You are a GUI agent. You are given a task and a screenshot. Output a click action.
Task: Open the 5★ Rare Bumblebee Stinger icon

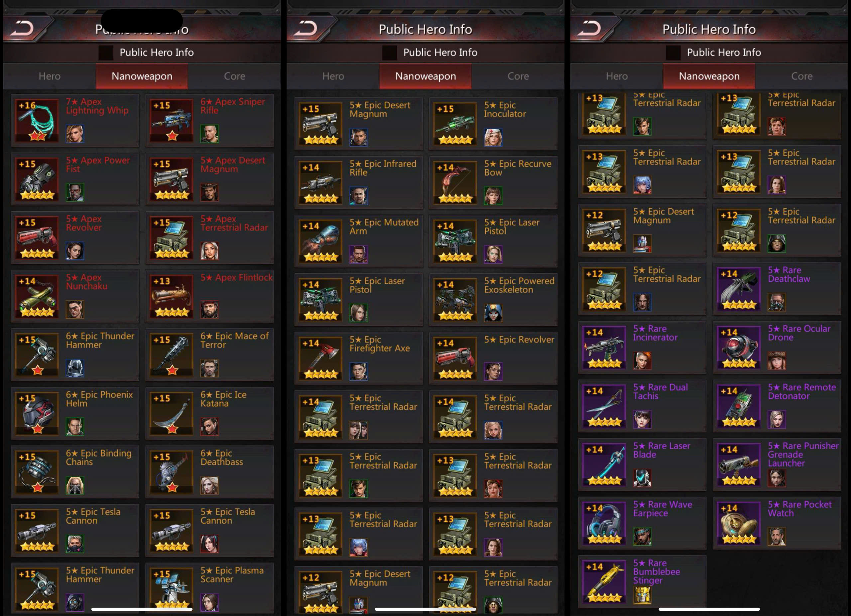pyautogui.click(x=604, y=581)
